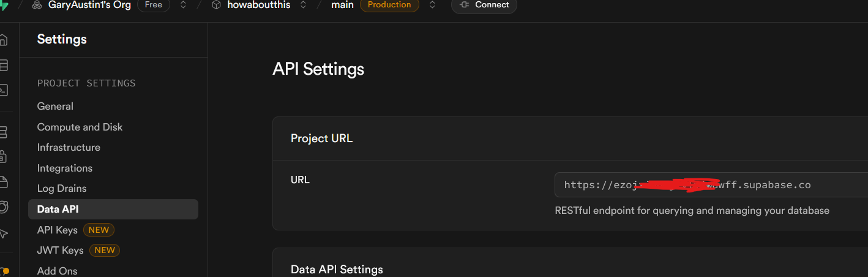This screenshot has width=868, height=277.
Task: Open the Edge Functions sidebar icon
Action: pos(3,207)
